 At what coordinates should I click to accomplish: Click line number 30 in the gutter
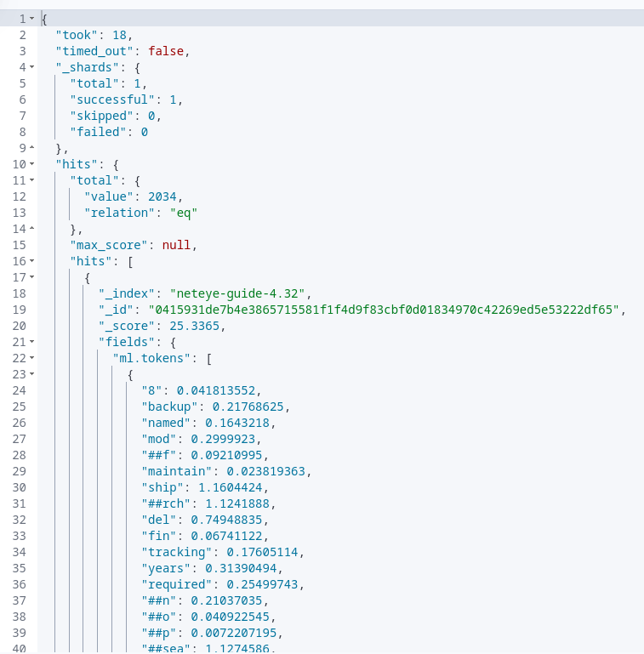(x=20, y=487)
